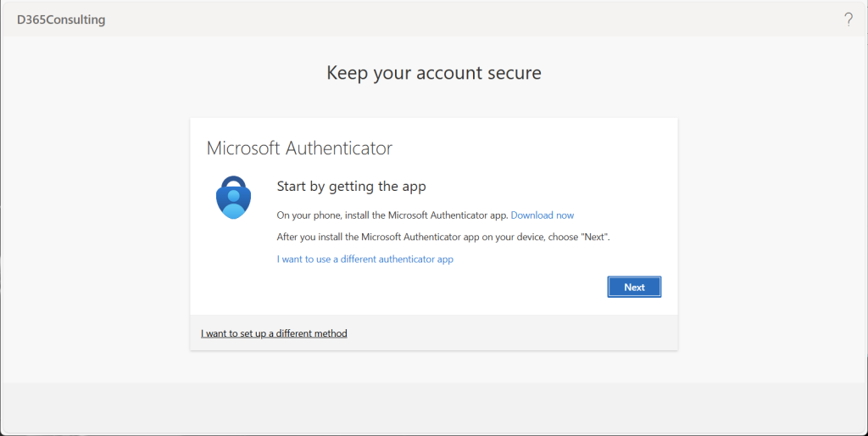
Task: Click the gray bottom band of the page
Action: [433, 407]
